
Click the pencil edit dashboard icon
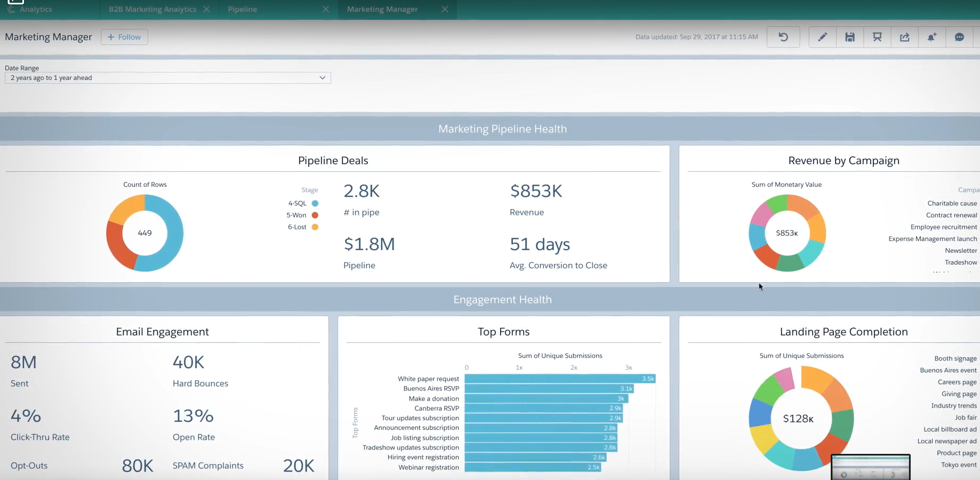click(822, 37)
